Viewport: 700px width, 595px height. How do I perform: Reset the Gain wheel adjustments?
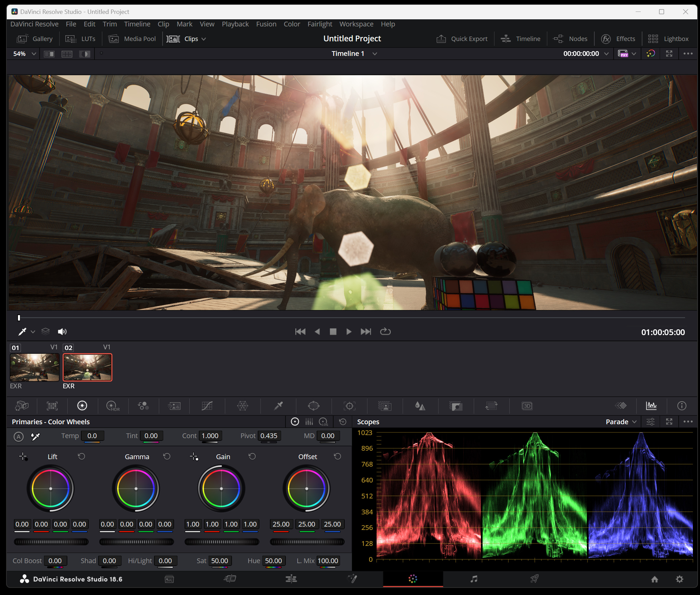pyautogui.click(x=252, y=456)
